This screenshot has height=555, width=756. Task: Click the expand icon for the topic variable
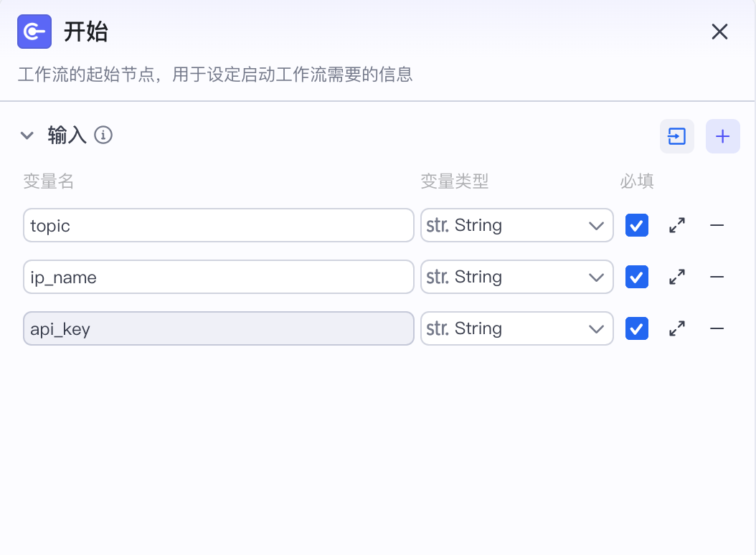tap(676, 225)
